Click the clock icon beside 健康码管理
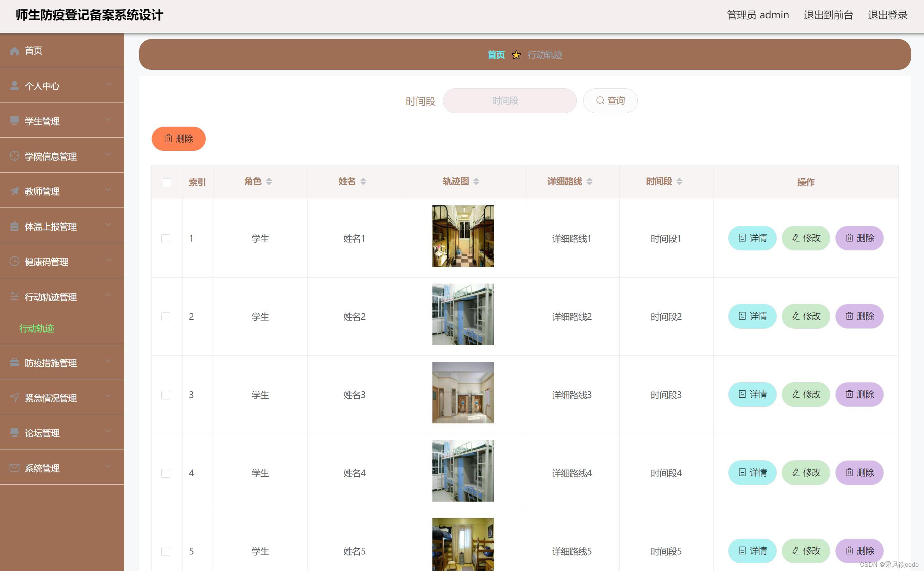Screen dimensions: 924x571 tap(14, 261)
